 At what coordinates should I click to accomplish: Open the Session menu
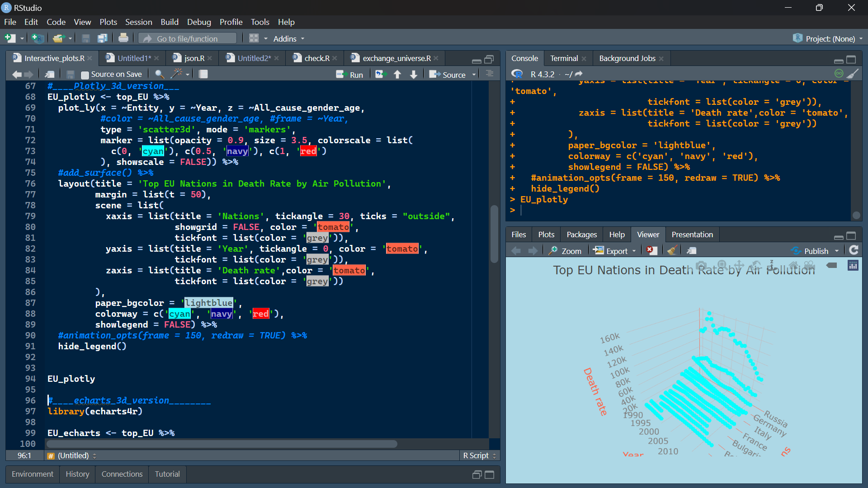tap(138, 22)
